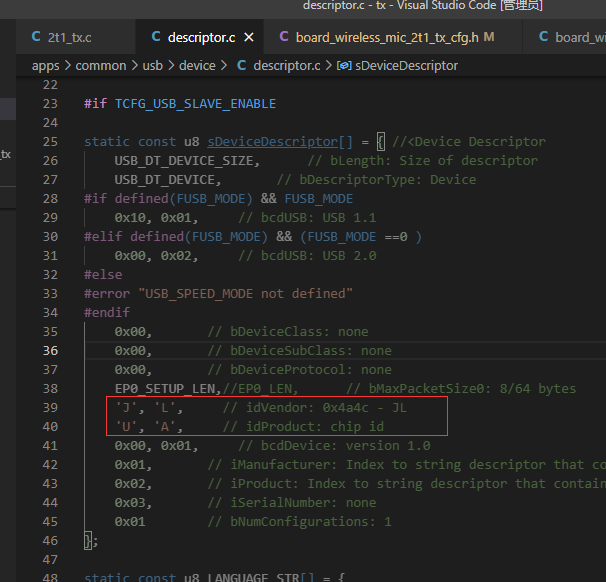Click the C file icon on 2t1_tx.c tab
This screenshot has width=606, height=582.
click(x=36, y=37)
